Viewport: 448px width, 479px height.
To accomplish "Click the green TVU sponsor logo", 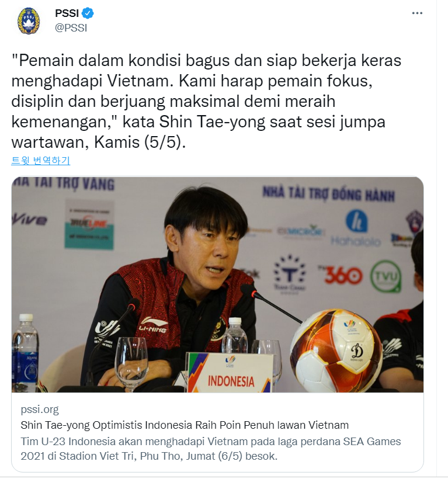I will pos(386,276).
